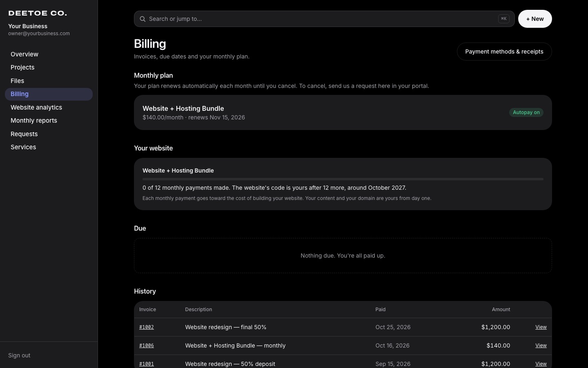Open Payment methods & receipts

point(504,52)
